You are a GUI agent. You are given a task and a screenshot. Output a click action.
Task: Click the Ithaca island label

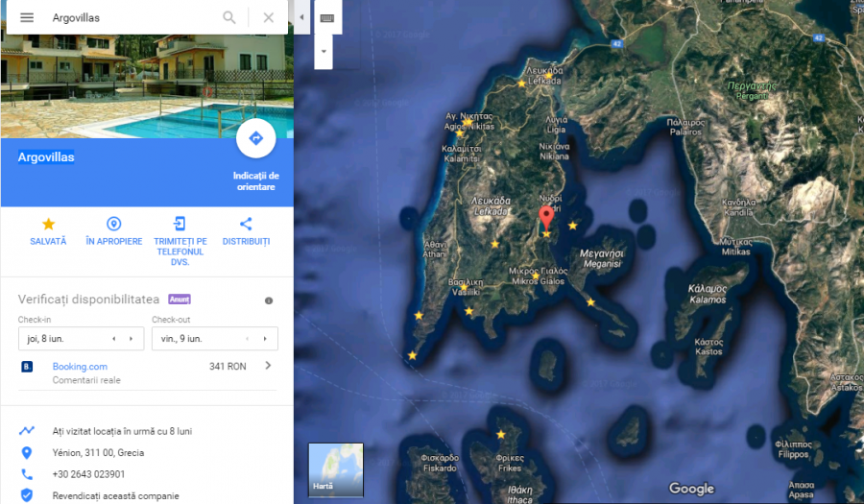pos(519,494)
